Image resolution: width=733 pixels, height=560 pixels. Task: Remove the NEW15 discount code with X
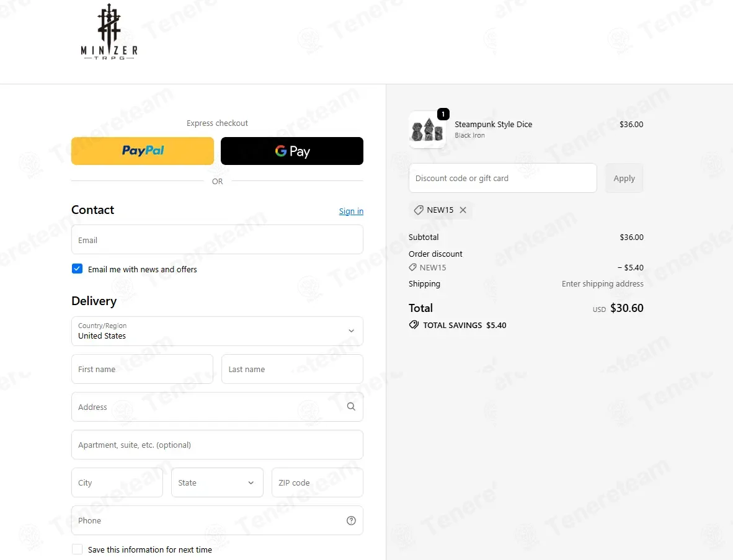[463, 210]
